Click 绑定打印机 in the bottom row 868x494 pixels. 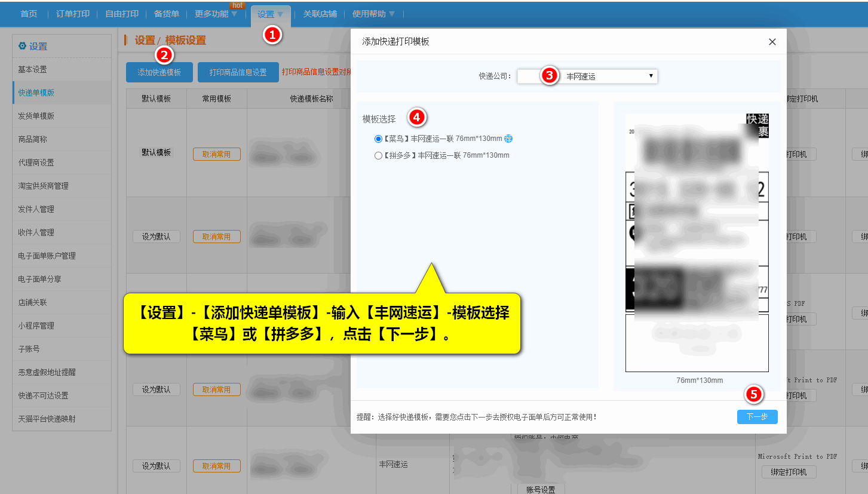click(789, 472)
